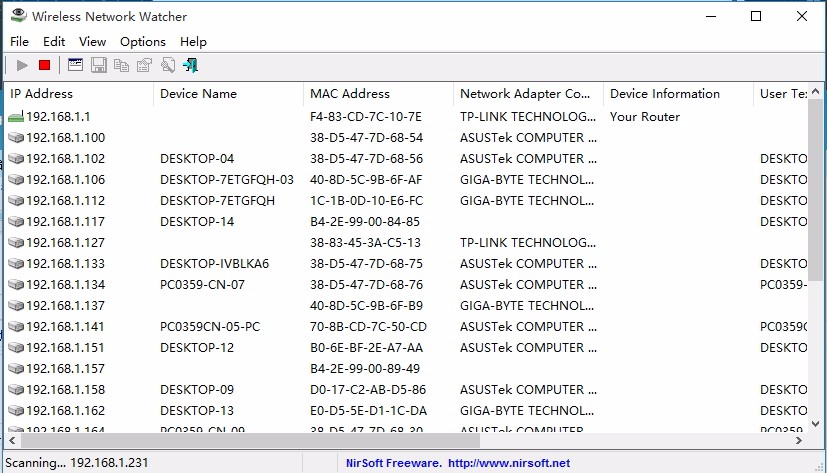Screen dimensions: 827x473
Task: Click device icon next to 192.168.1.134
Action: pos(16,285)
